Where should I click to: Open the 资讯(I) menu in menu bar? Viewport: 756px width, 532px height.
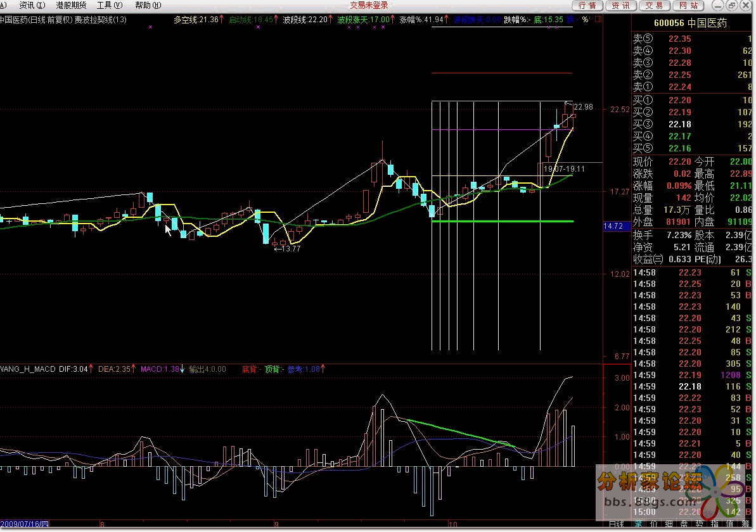(x=32, y=5)
